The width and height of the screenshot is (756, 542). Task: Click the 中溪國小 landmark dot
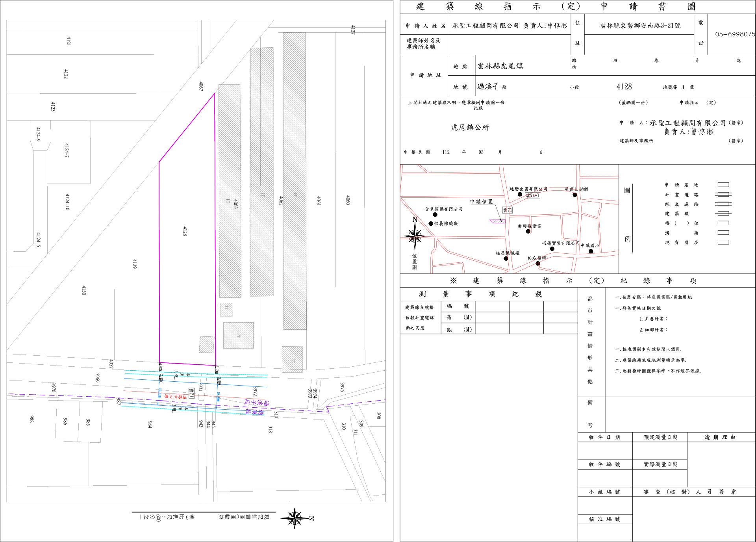point(591,251)
